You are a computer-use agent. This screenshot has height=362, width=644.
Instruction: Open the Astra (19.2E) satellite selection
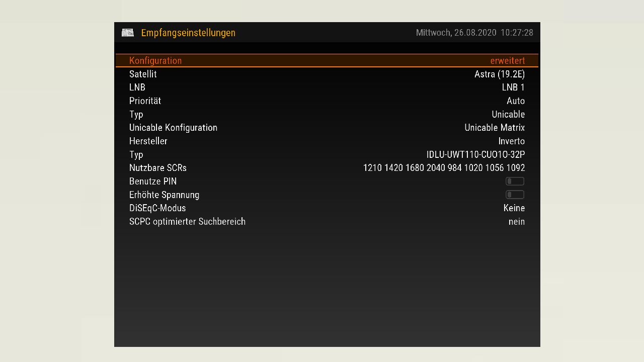tap(499, 74)
